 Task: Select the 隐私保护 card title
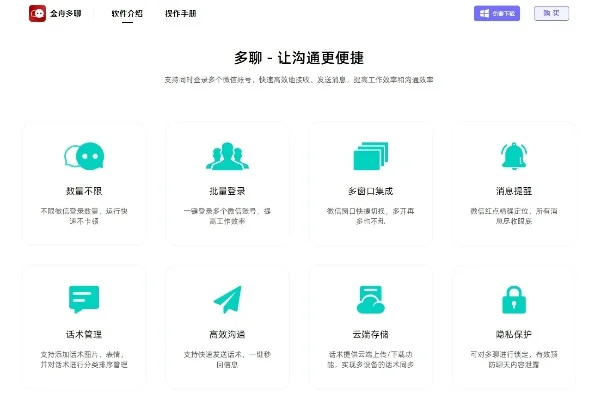(x=514, y=334)
